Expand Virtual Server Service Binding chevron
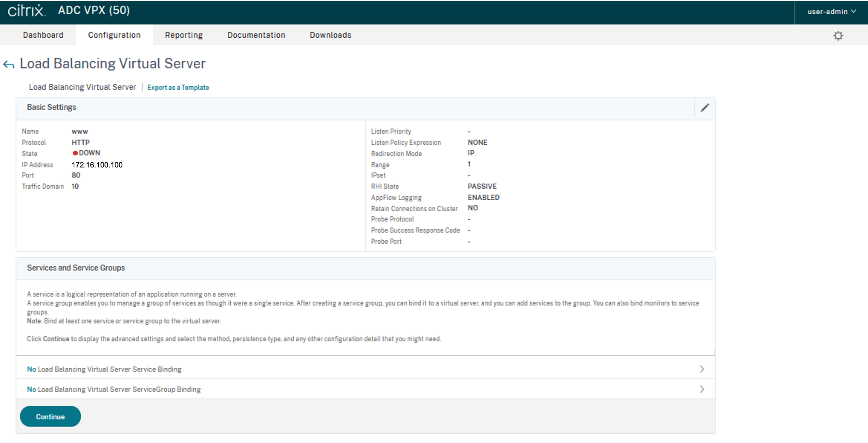The height and width of the screenshot is (443, 868). 702,369
